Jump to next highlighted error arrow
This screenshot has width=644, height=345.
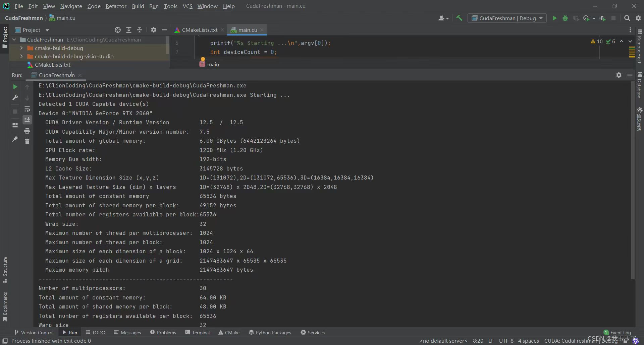pos(630,41)
